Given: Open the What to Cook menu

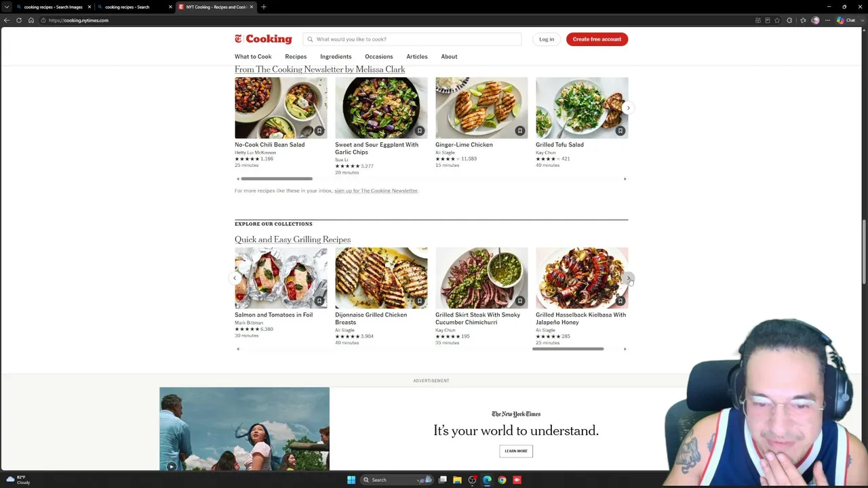Looking at the screenshot, I should click(x=253, y=57).
